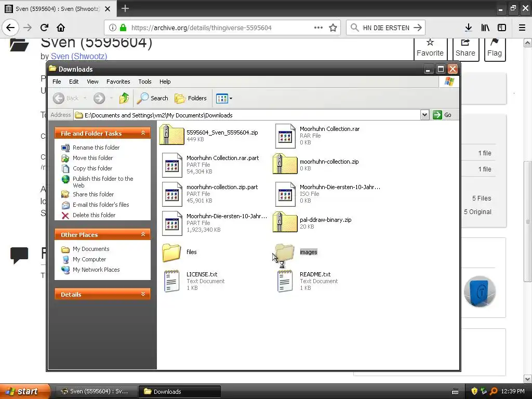This screenshot has height=399, width=532.
Task: Open the Sven (Shwootz) author link
Action: pyautogui.click(x=79, y=56)
